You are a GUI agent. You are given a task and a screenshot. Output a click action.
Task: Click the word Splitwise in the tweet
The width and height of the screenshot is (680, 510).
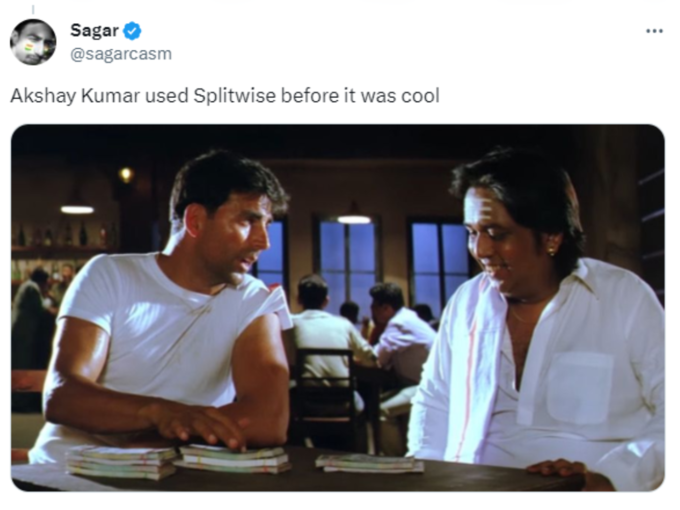[234, 96]
